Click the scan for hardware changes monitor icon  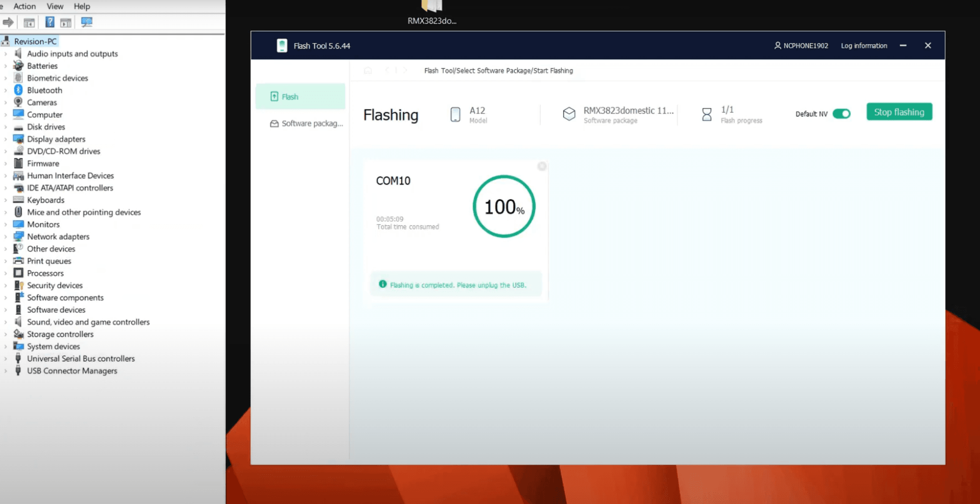pyautogui.click(x=87, y=22)
